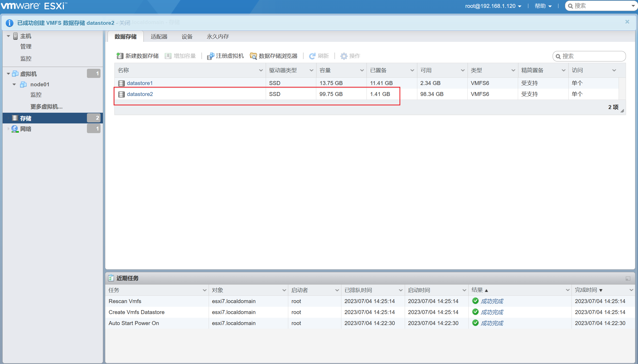The image size is (638, 364).
Task: Switch to the Devices (设备) tab
Action: (187, 37)
